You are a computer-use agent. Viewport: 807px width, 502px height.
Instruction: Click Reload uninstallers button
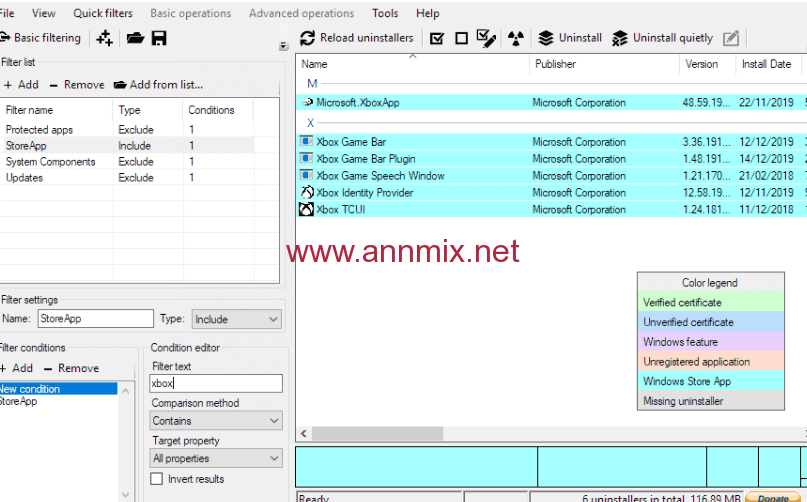tap(357, 38)
